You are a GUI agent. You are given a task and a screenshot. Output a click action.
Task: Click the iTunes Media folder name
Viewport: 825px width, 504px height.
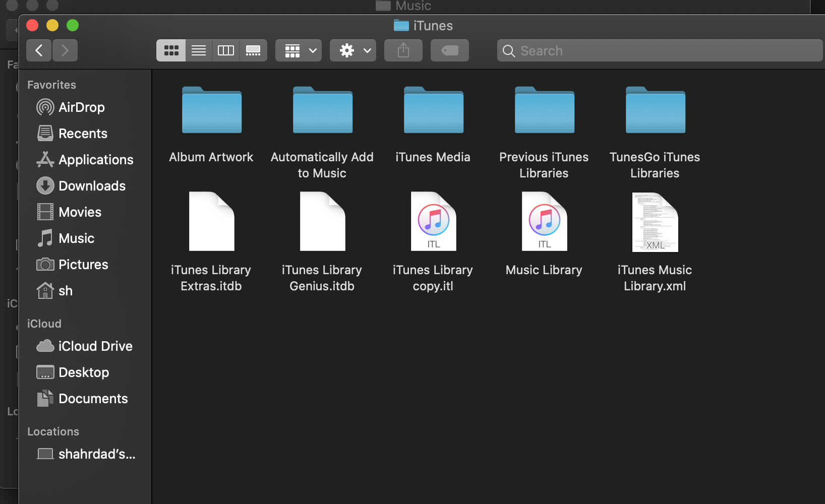(x=433, y=157)
